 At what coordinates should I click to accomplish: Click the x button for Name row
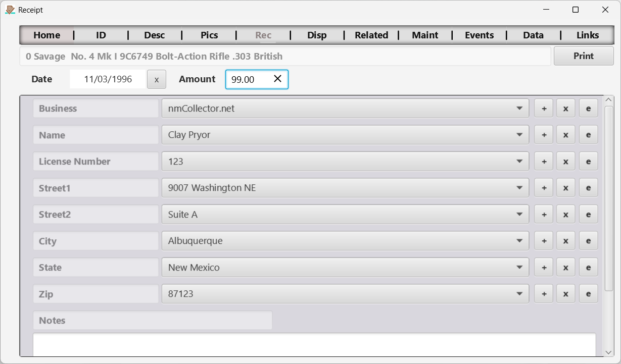566,135
